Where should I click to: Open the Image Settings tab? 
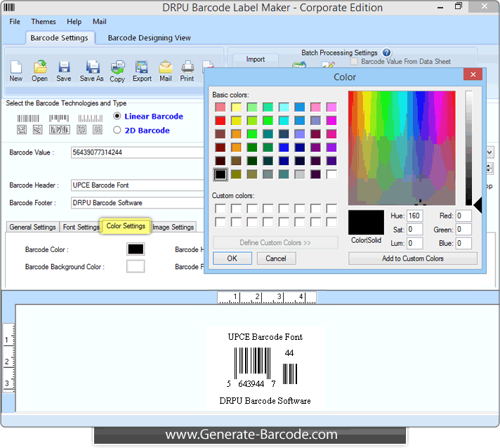tap(173, 227)
